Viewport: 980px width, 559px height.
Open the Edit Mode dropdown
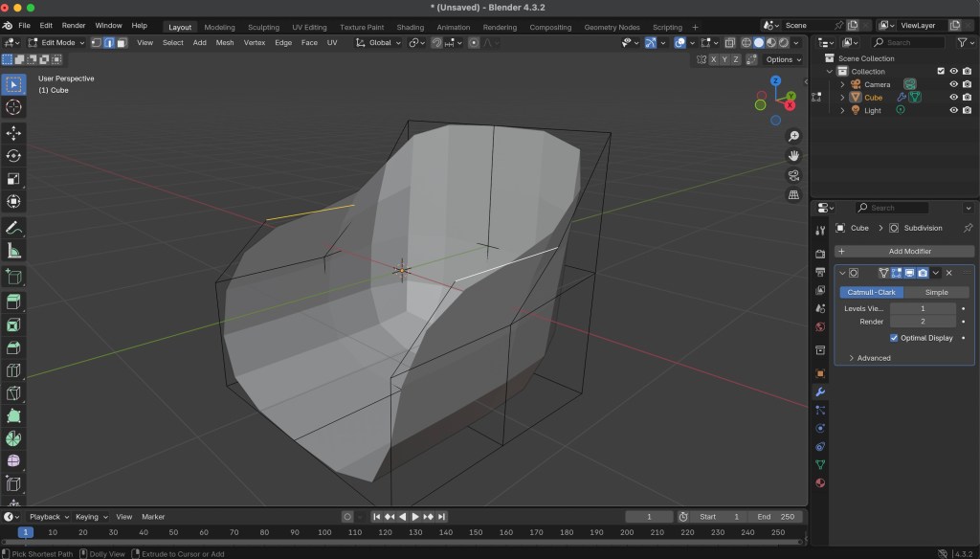click(x=56, y=42)
